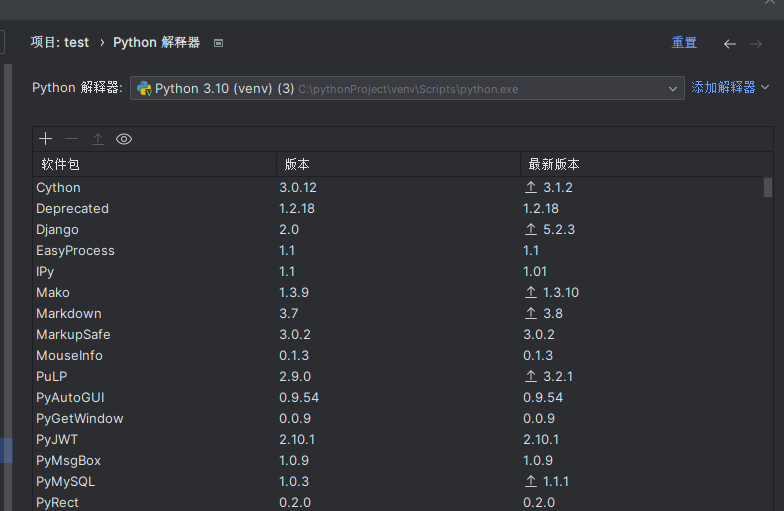Sort by the 软件包 column header
Image resolution: width=784 pixels, height=511 pixels.
(x=154, y=164)
